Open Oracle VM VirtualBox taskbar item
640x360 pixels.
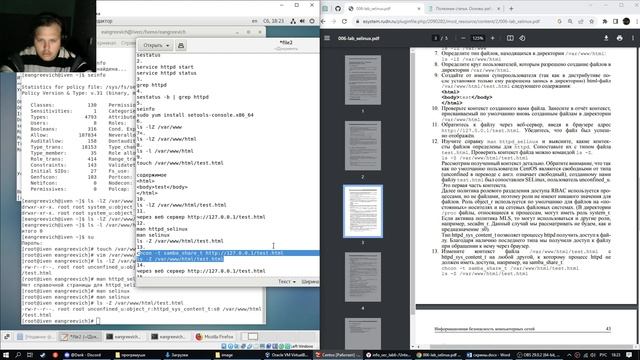(287, 355)
